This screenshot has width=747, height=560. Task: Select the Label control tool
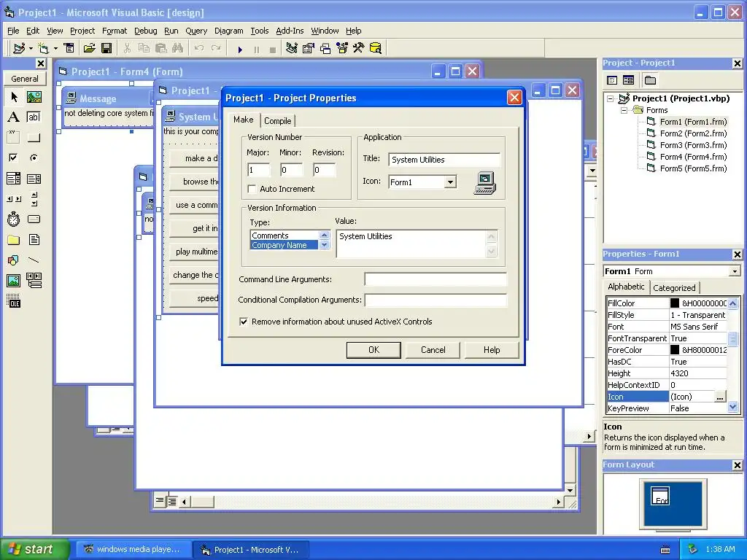click(x=14, y=117)
